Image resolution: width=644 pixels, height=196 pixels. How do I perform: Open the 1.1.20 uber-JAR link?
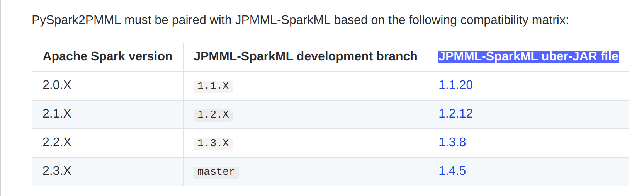pos(455,85)
